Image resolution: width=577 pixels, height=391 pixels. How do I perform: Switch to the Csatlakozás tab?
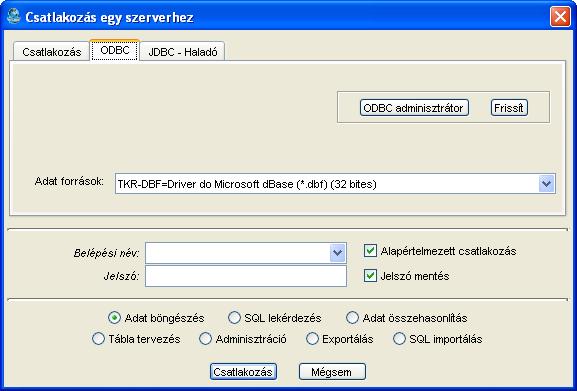(x=52, y=52)
